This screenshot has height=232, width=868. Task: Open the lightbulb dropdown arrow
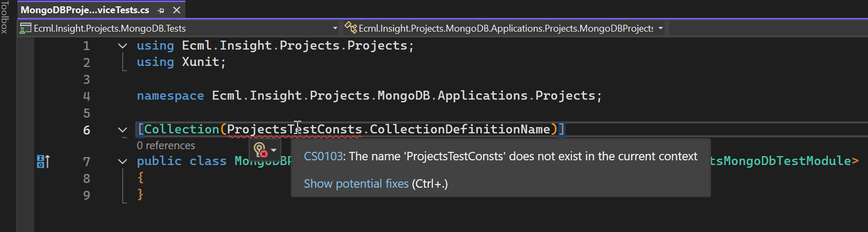pos(273,150)
